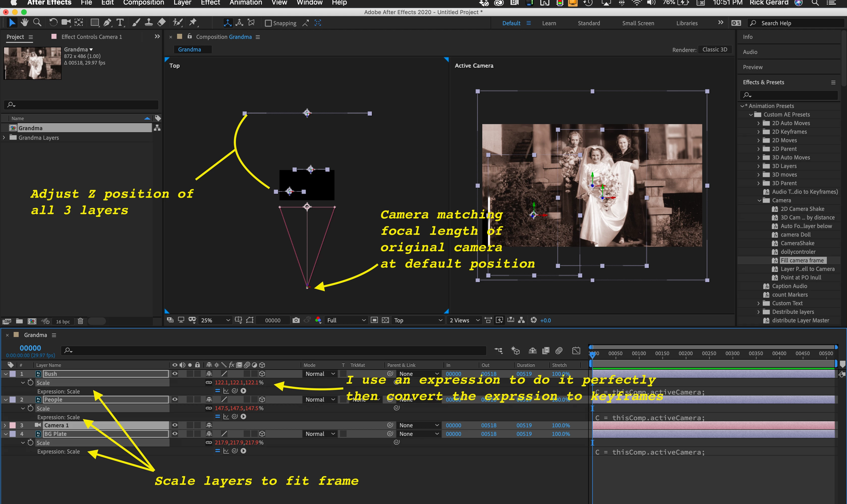Viewport: 847px width, 504px height.
Task: Select the Zoom magnifier tool
Action: pos(37,23)
